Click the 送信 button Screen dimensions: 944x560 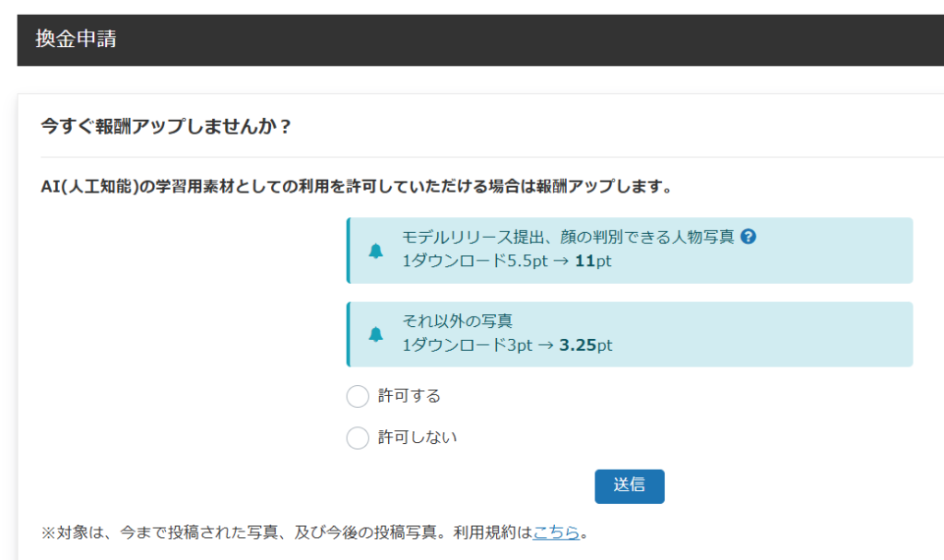pos(629,486)
